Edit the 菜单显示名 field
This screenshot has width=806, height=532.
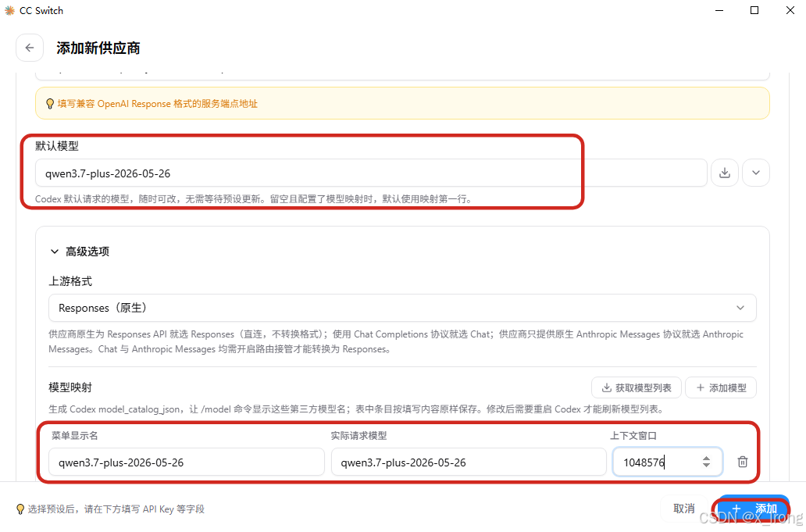(187, 462)
